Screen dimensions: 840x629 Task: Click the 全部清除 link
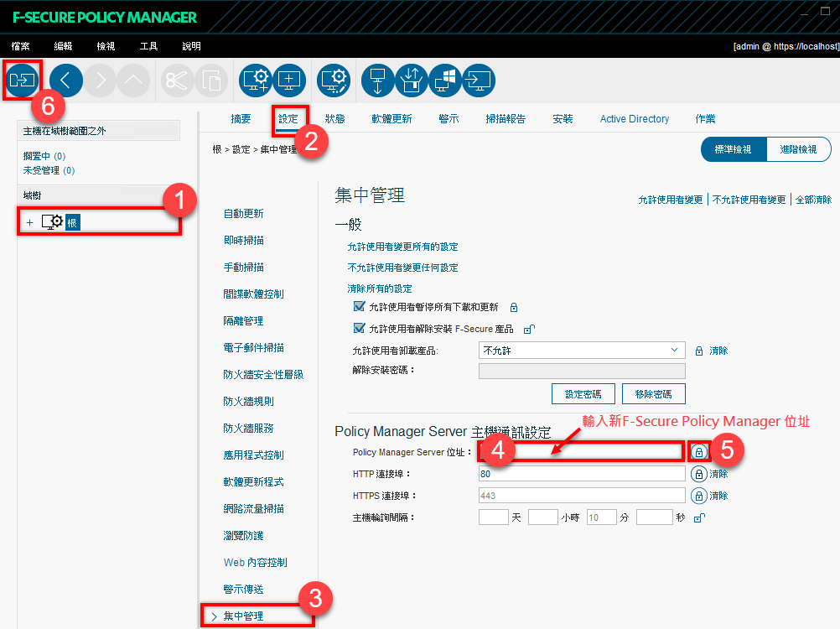tap(813, 200)
